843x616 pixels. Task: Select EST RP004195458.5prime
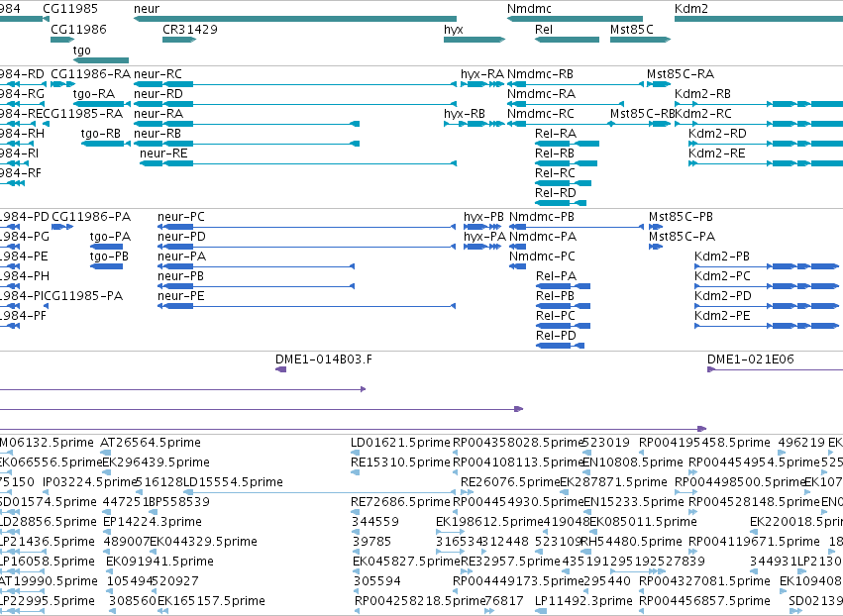(704, 444)
